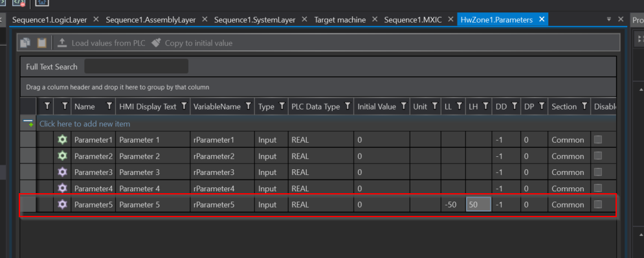Open the Name column filter icon

[109, 106]
